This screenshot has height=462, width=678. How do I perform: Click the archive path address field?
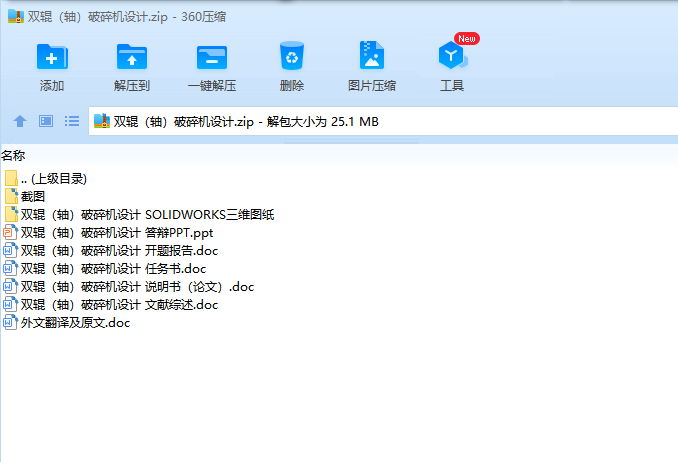[383, 121]
